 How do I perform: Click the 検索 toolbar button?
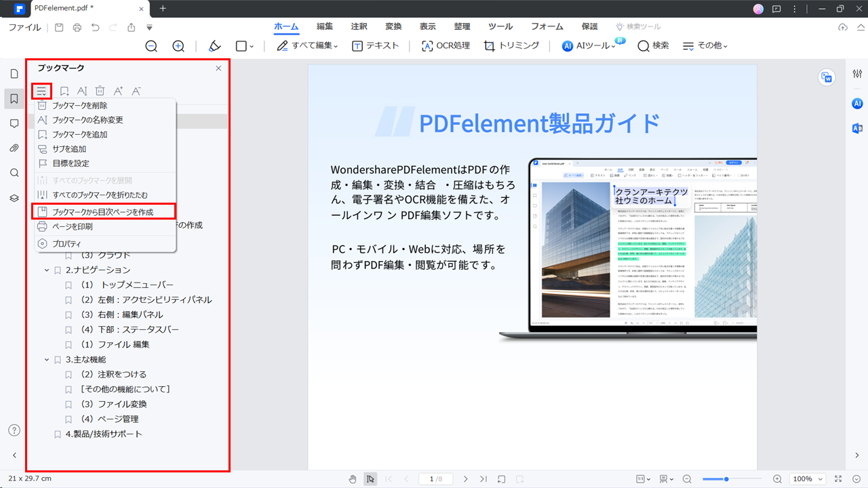click(653, 45)
